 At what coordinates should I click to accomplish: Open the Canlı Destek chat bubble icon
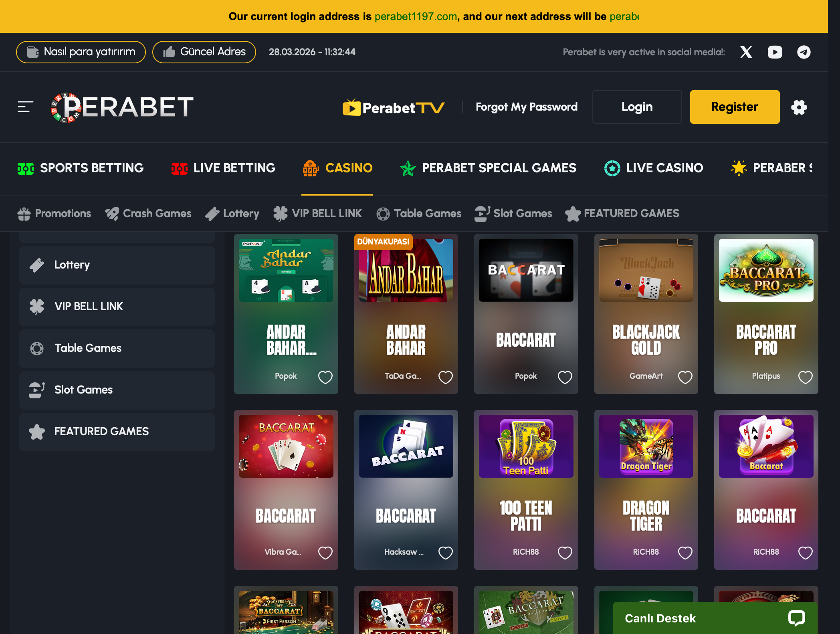[x=796, y=618]
